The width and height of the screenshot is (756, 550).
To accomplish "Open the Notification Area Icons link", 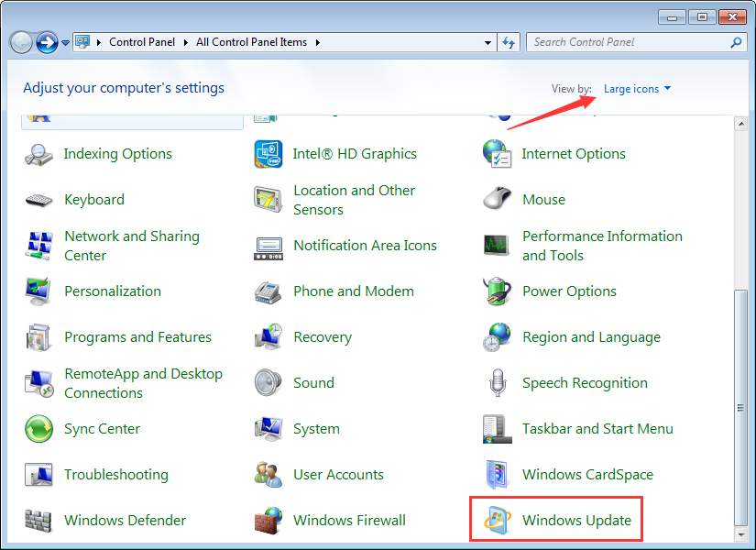I will 365,246.
